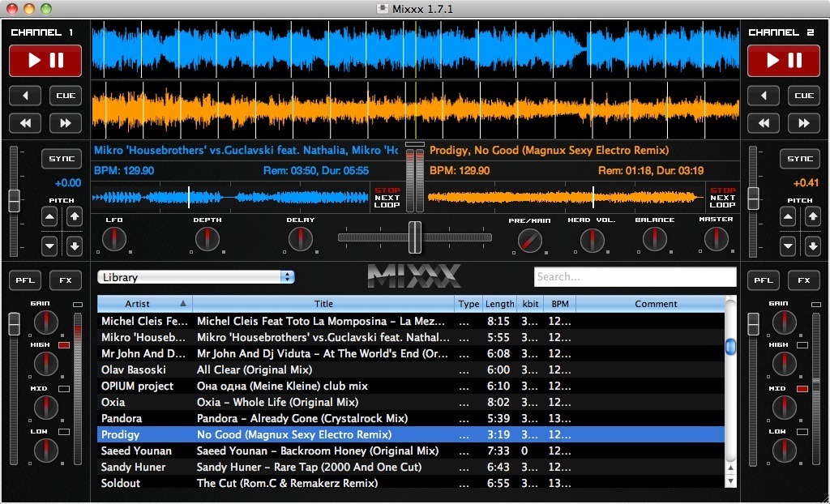Click Channel 1 HIGH EQ knob
Screen dimensions: 830x504
click(x=46, y=364)
